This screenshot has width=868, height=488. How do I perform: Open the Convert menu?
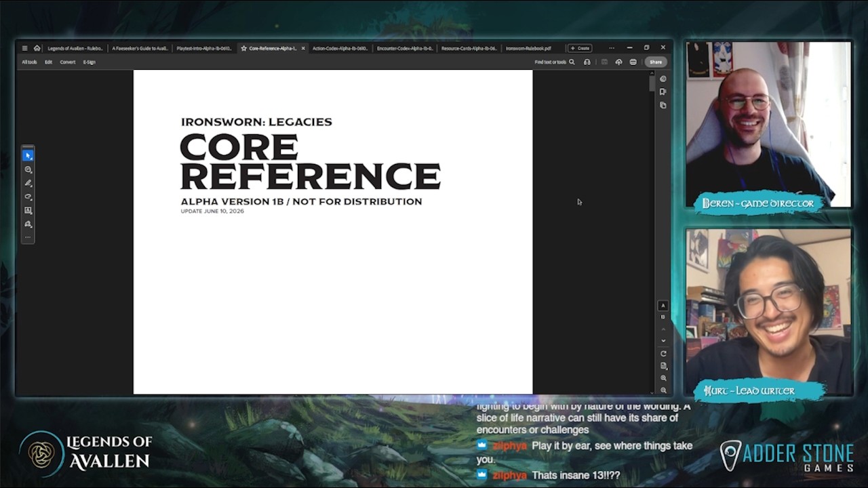click(68, 62)
